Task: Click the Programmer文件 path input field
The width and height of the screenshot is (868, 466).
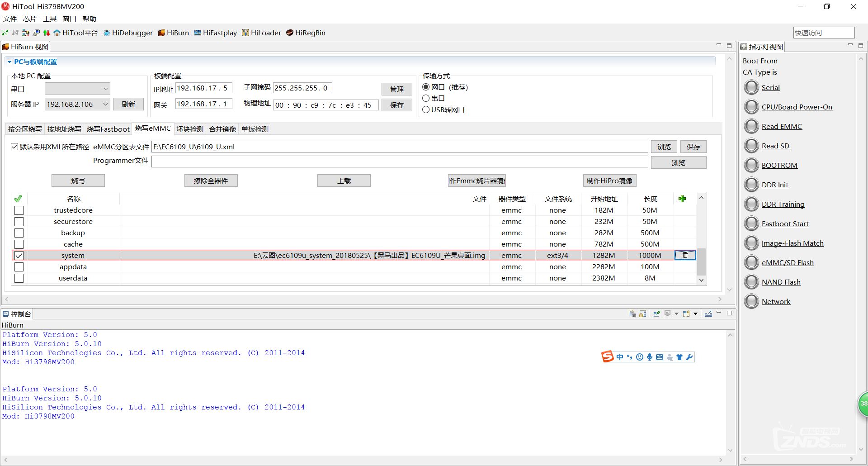Action: [399, 162]
